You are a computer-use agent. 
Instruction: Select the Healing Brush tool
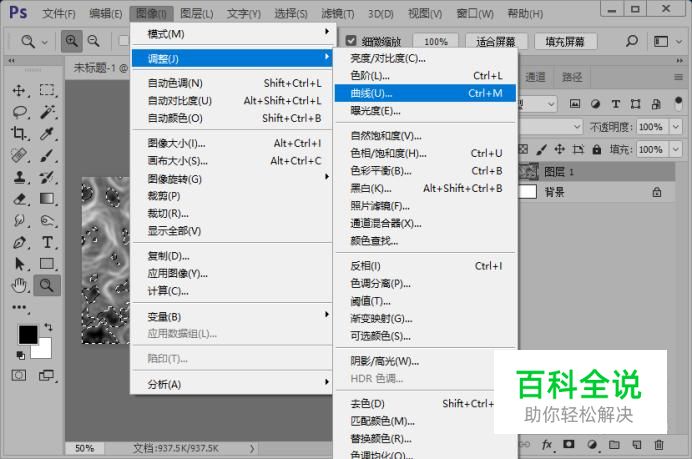click(19, 155)
